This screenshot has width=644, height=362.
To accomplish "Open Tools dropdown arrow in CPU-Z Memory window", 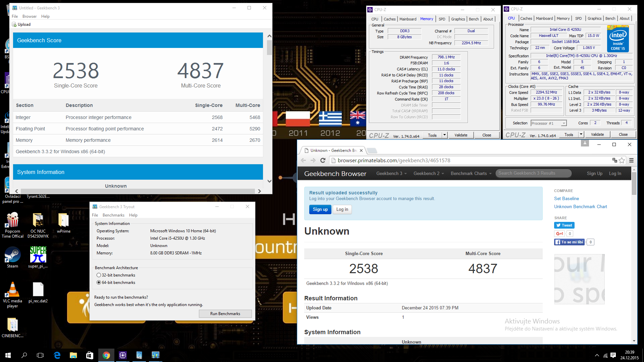I will 444,135.
